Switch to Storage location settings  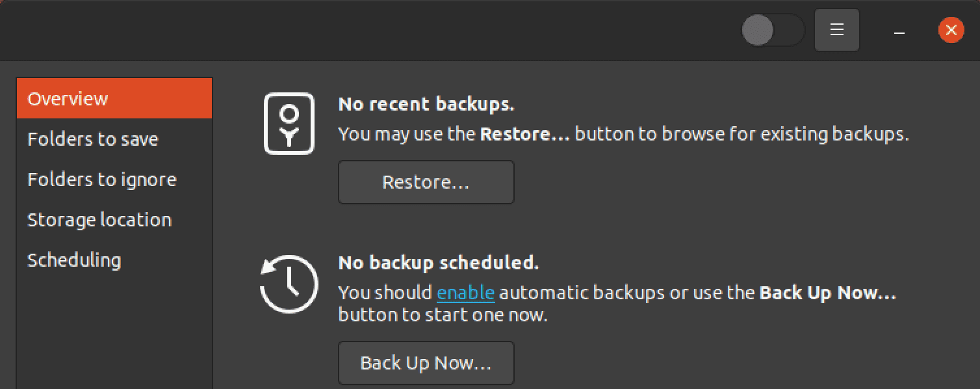coord(99,220)
